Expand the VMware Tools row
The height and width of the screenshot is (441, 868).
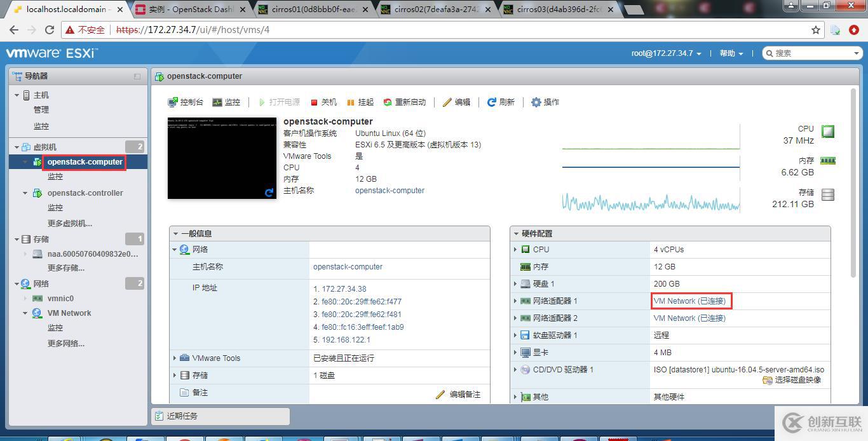(x=175, y=358)
